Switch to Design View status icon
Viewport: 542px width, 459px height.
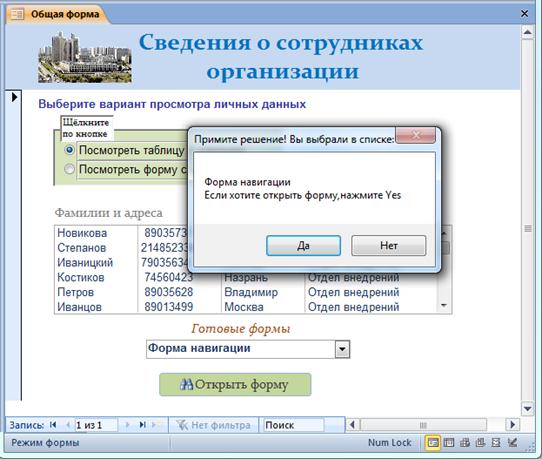(512, 442)
